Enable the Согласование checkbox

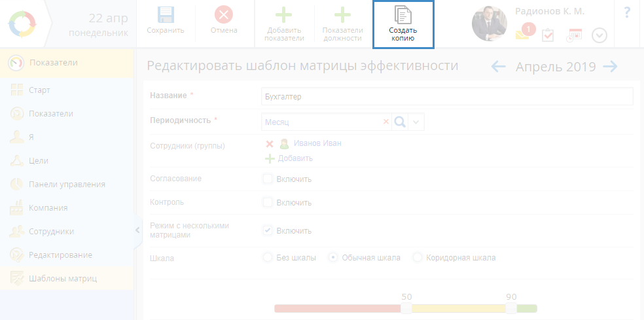[268, 179]
